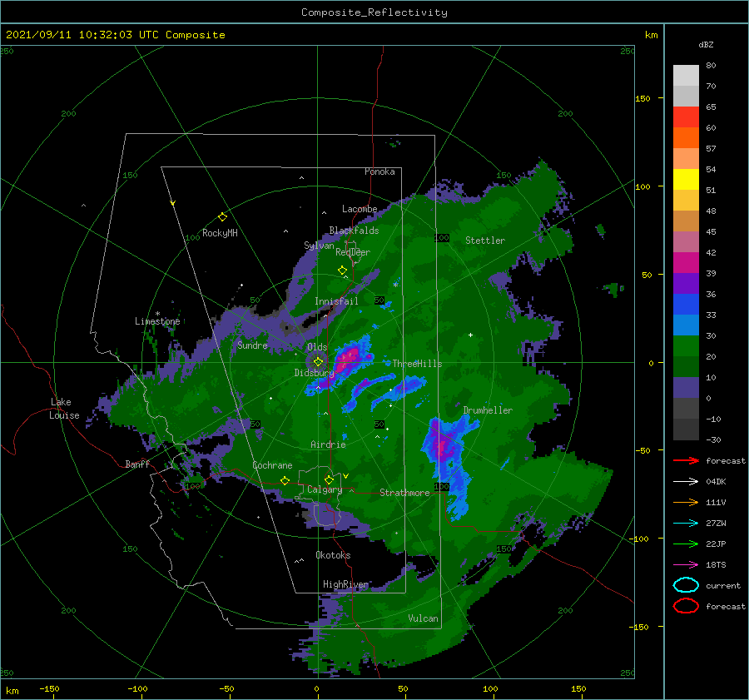Click the yellow diamond marker at Olds radar center

click(x=318, y=362)
